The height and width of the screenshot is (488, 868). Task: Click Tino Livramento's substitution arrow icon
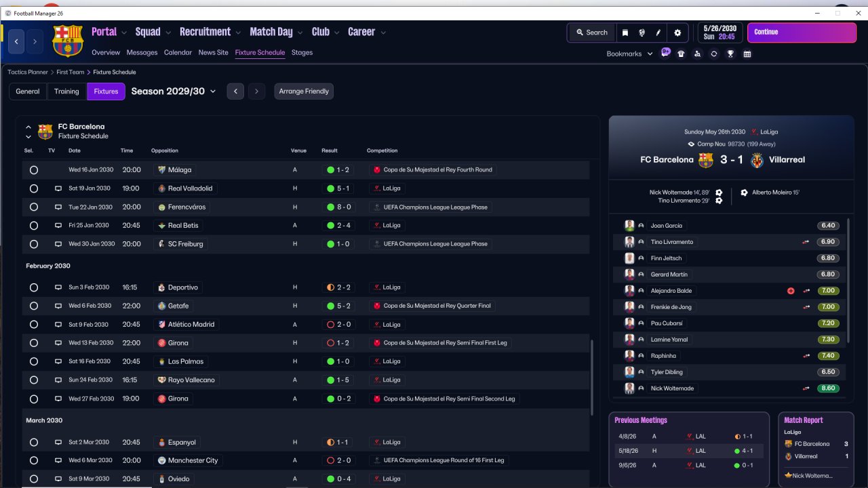point(806,242)
